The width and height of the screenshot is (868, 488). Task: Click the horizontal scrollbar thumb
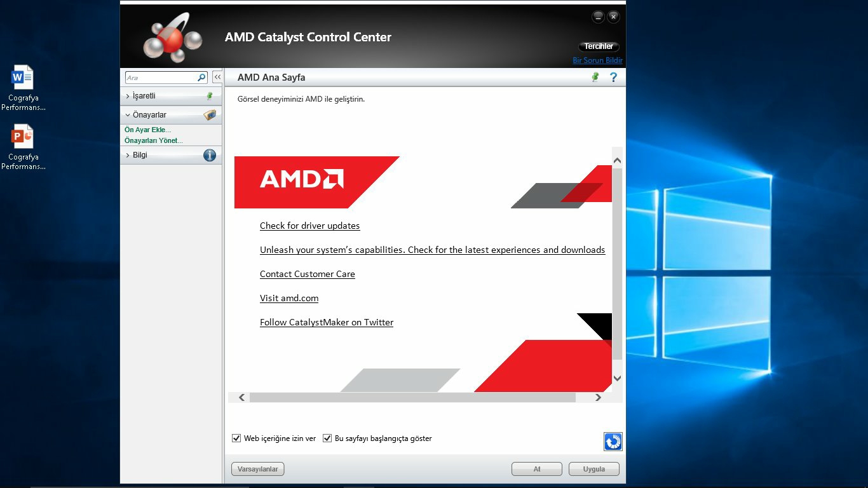click(x=412, y=397)
